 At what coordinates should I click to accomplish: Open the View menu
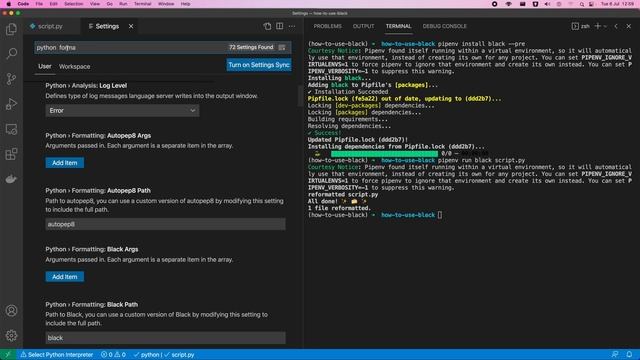(x=95, y=4)
